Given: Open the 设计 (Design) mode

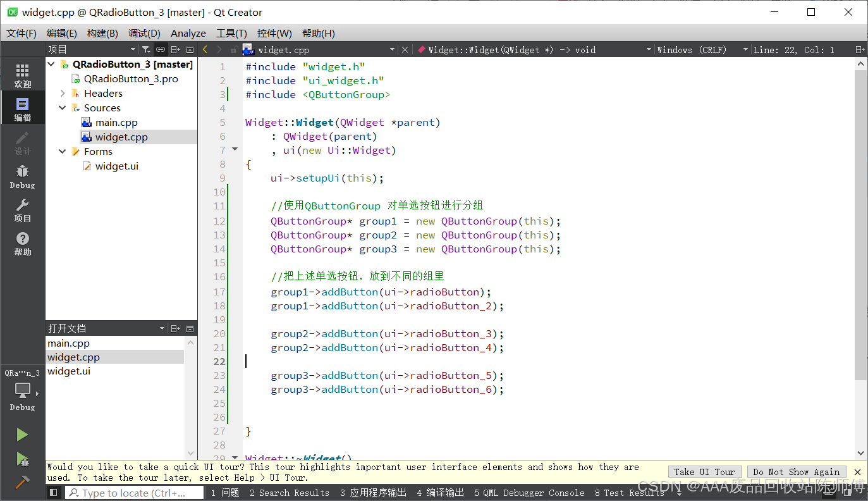Looking at the screenshot, I should (22, 143).
